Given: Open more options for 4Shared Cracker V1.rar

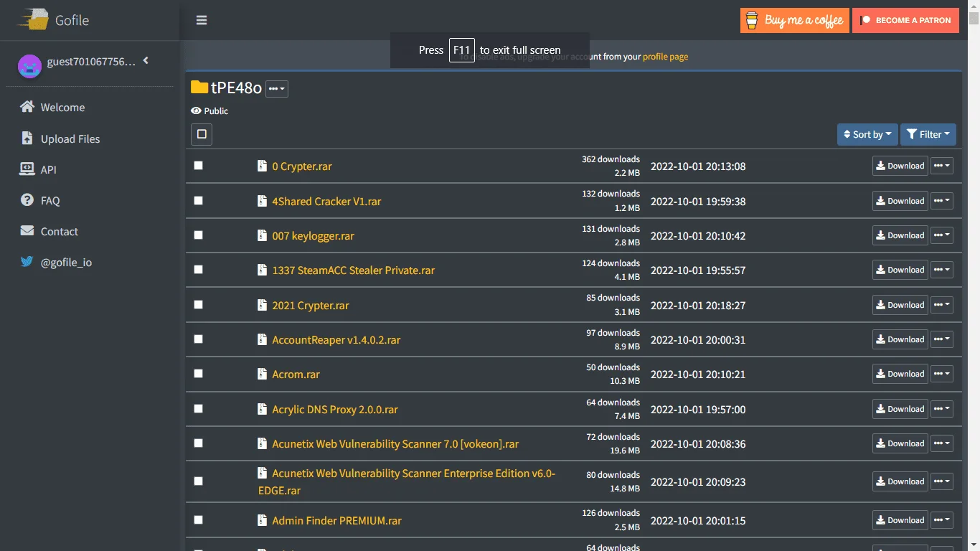Looking at the screenshot, I should click(x=942, y=201).
